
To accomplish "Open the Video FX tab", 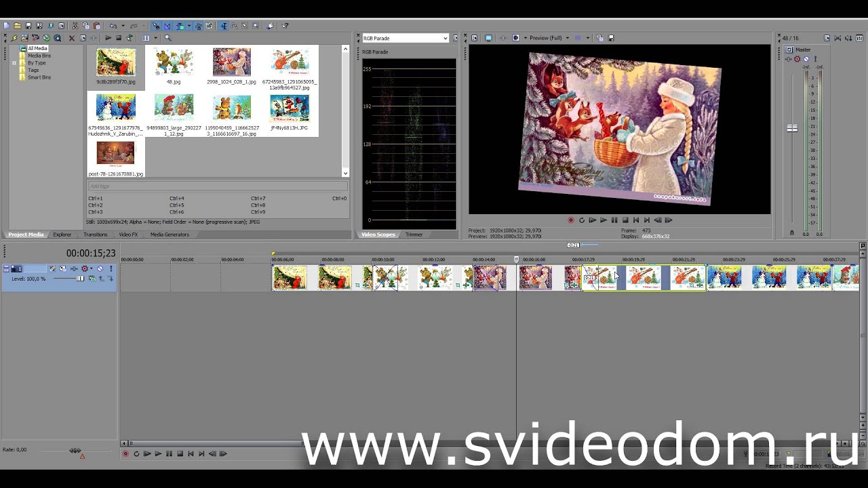I will tap(128, 235).
